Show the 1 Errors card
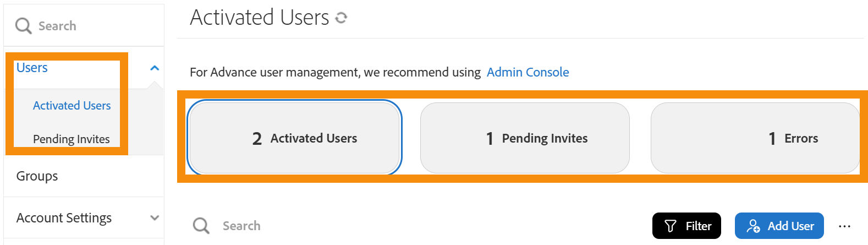 pos(755,138)
